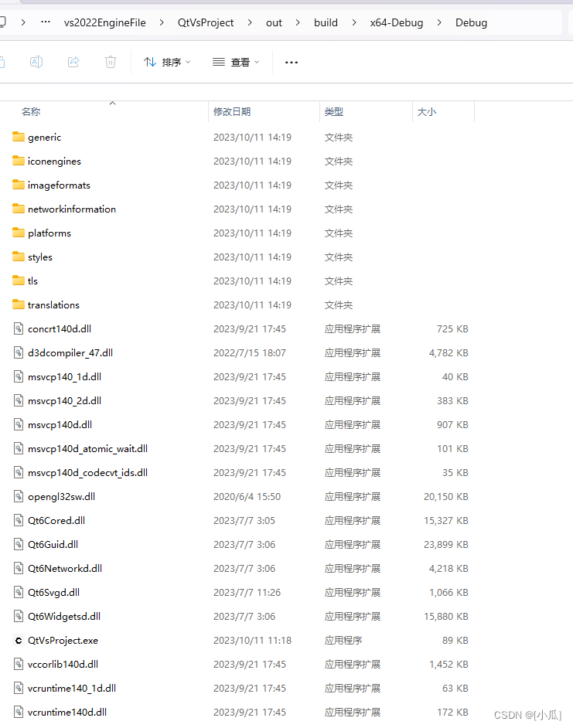Image resolution: width=573 pixels, height=728 pixels.
Task: Click the Debug breadcrumb segment
Action: [x=471, y=22]
